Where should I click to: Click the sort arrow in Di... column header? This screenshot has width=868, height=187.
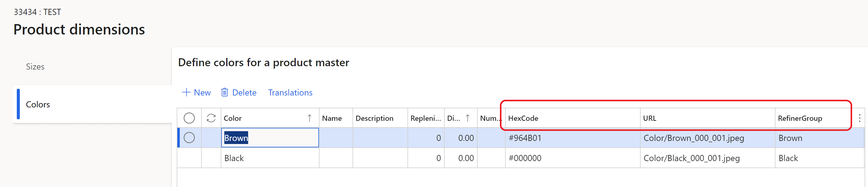467,118
